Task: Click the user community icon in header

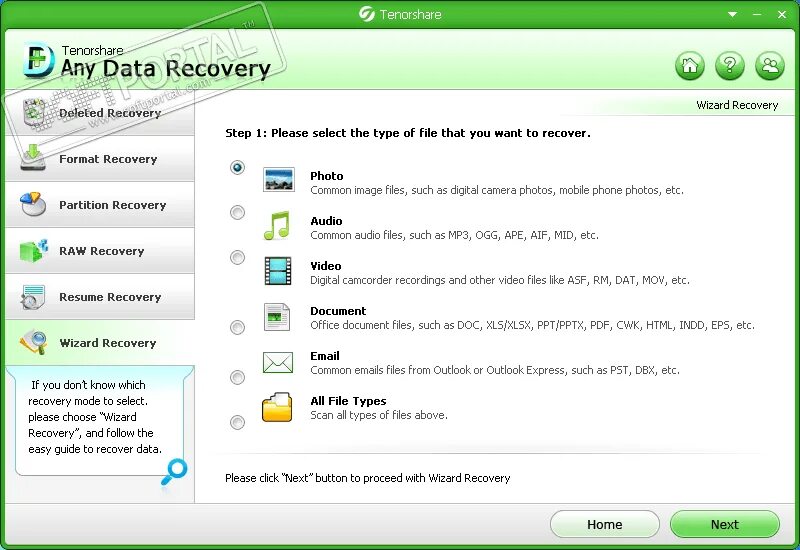Action: [770, 65]
